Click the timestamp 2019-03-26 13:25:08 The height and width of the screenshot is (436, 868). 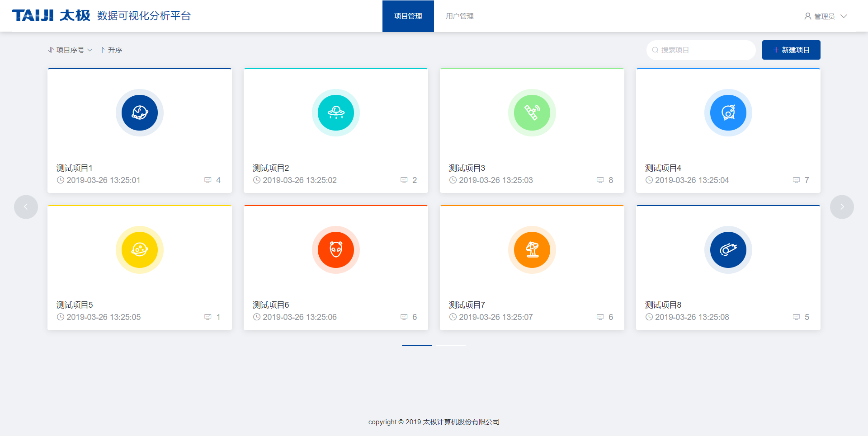click(692, 317)
